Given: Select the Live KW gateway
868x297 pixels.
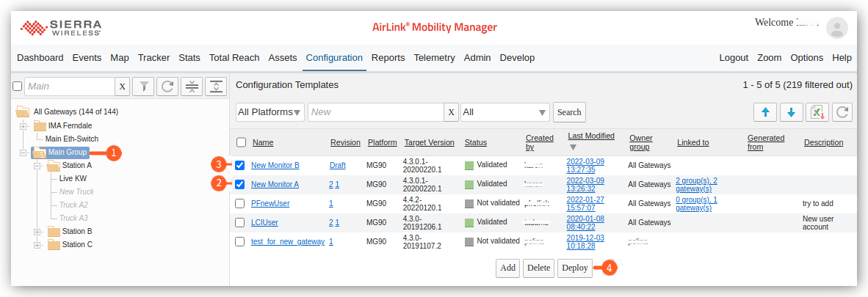Looking at the screenshot, I should (x=73, y=179).
